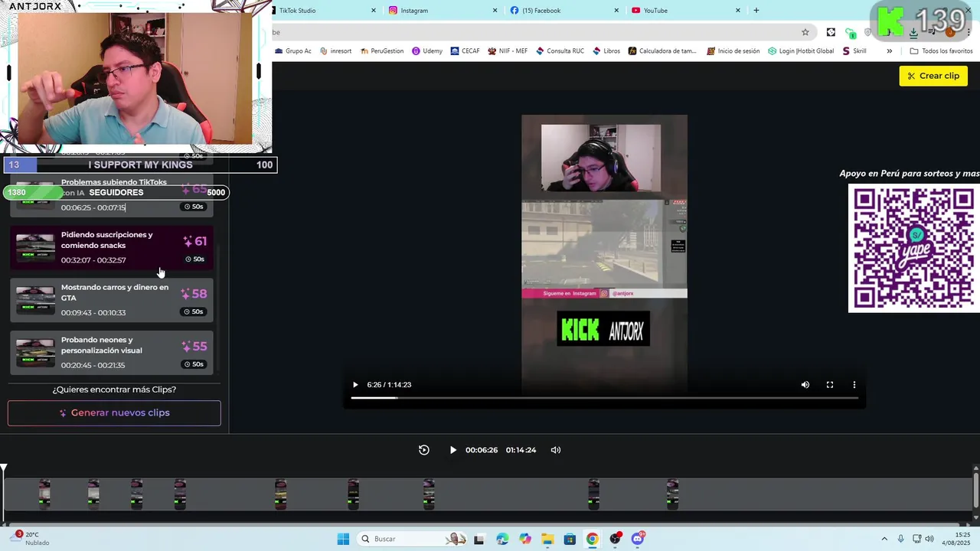980x551 pixels.
Task: Open the PeruGestion bookmark
Action: pyautogui.click(x=382, y=51)
